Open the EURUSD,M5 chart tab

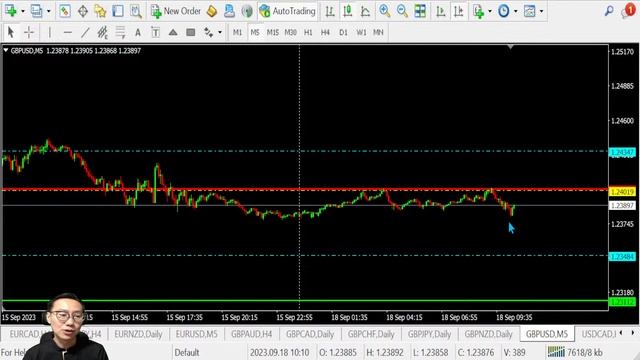tap(196, 334)
